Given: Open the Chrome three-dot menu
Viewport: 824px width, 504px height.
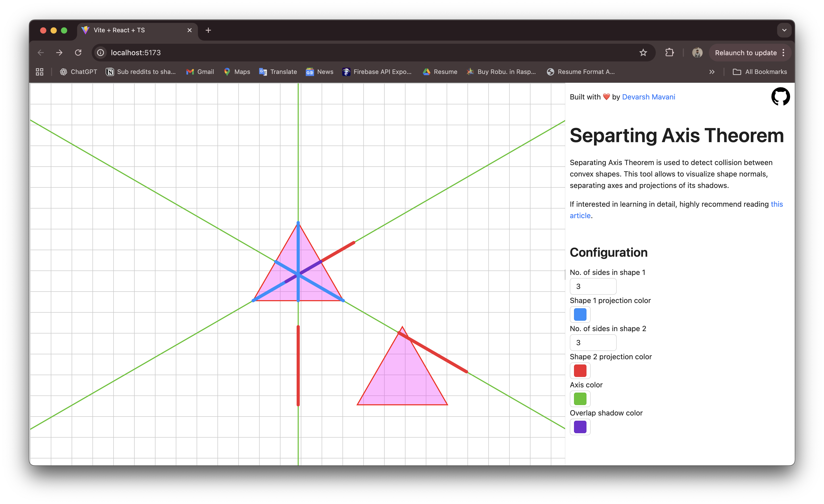Looking at the screenshot, I should click(x=783, y=53).
